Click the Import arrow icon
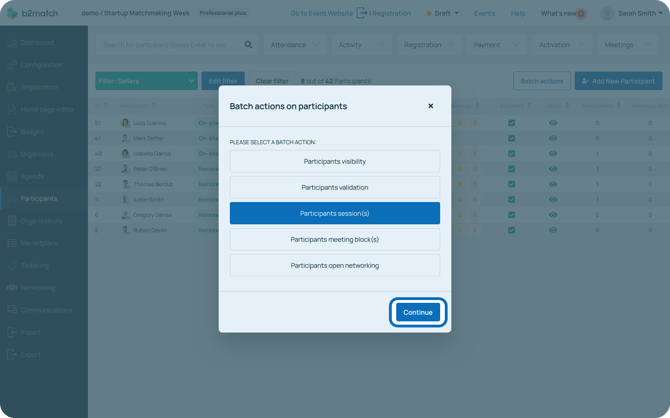This screenshot has width=670, height=418. [x=12, y=332]
